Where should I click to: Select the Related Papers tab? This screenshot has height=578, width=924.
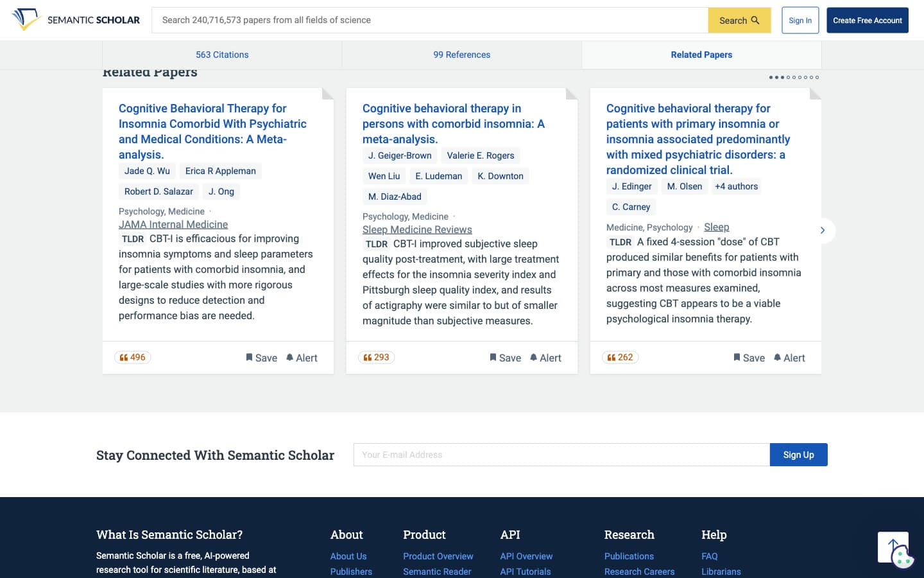pyautogui.click(x=701, y=55)
